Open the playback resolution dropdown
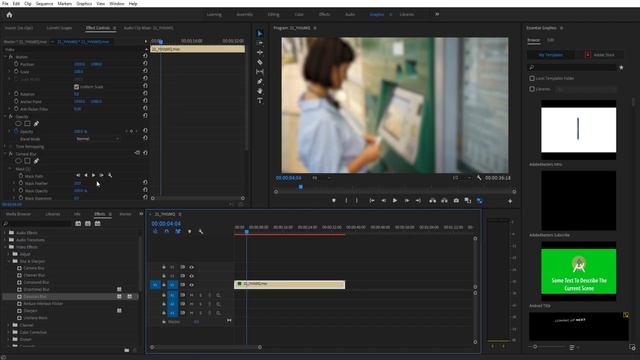Viewport: 640px width, 360px height. point(461,178)
